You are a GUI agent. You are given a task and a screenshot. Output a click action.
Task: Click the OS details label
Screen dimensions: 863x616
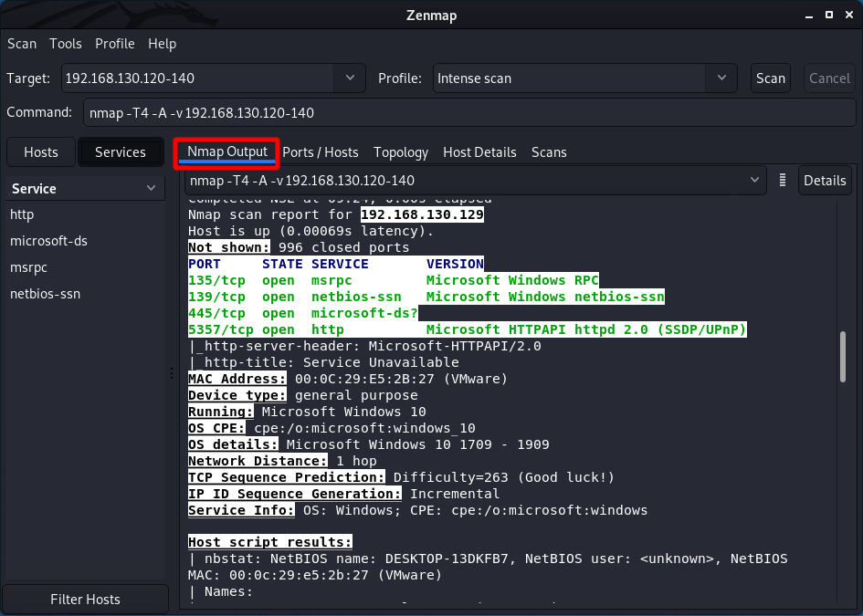click(x=234, y=444)
